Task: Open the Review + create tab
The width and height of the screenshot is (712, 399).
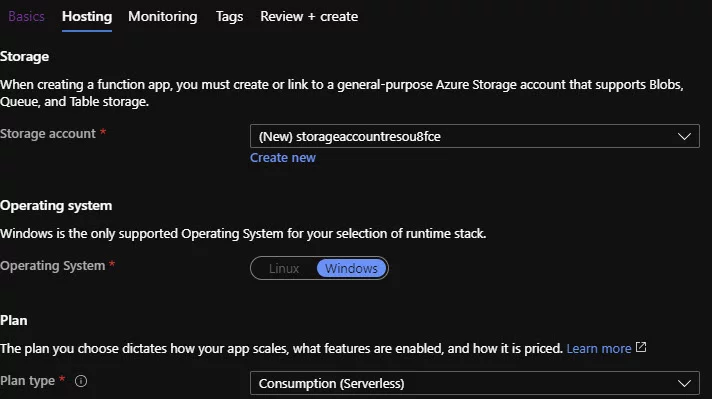Action: (309, 16)
